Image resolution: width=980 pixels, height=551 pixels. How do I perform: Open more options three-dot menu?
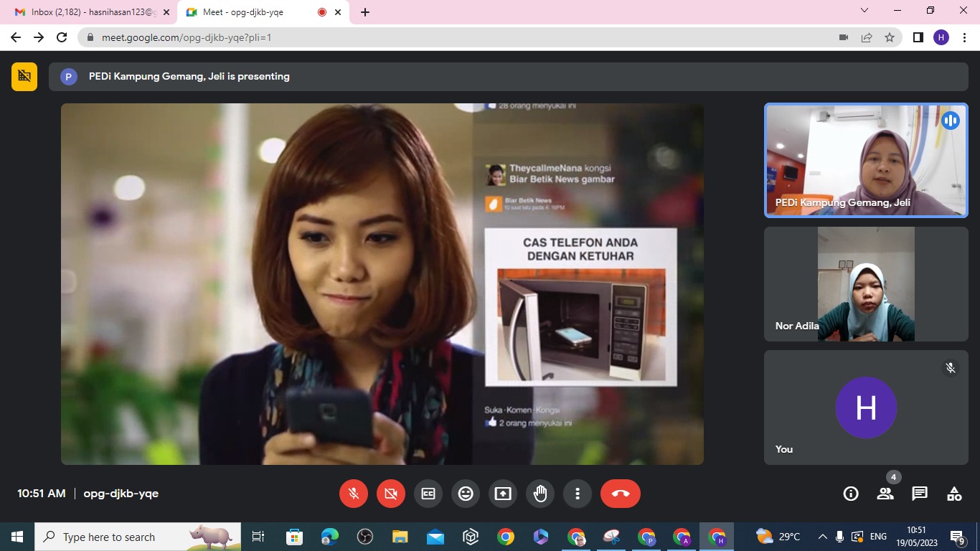pyautogui.click(x=578, y=494)
